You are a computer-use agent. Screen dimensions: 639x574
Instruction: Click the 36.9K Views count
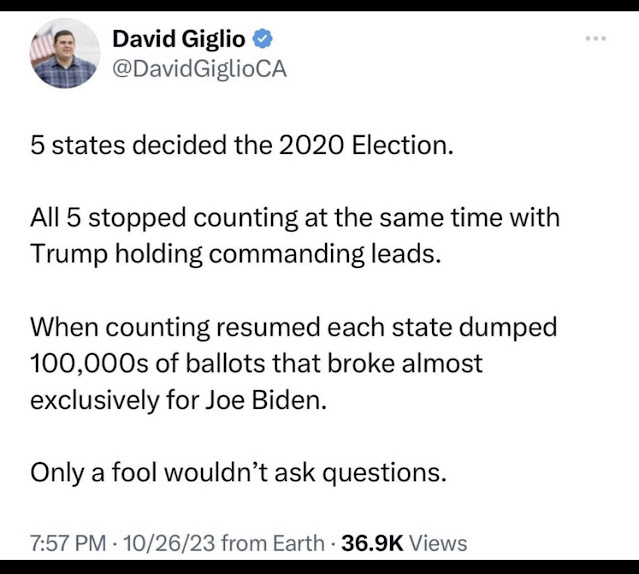pos(404,543)
